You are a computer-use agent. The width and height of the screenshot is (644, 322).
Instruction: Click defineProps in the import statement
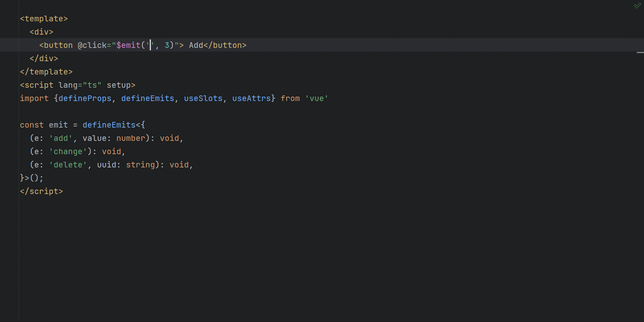[85, 98]
